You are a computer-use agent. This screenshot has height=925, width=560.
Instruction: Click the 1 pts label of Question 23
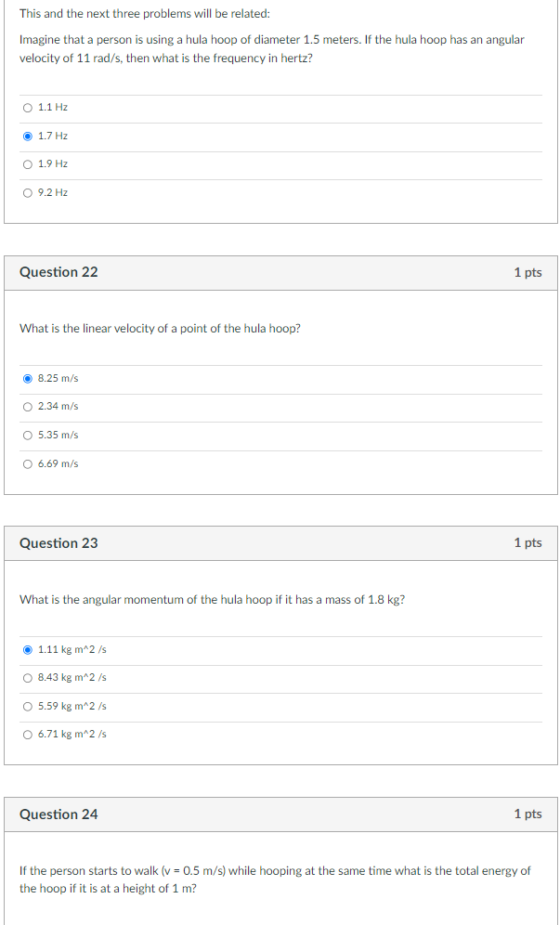coord(527,543)
